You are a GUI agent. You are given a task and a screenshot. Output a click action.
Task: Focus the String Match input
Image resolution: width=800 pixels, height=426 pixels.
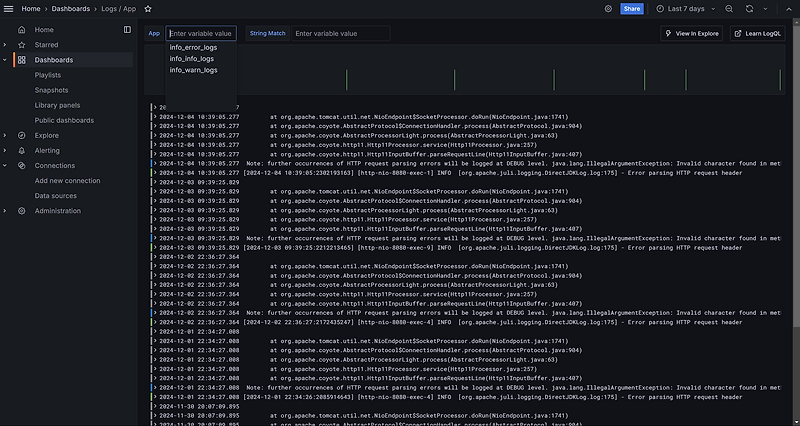click(x=341, y=33)
